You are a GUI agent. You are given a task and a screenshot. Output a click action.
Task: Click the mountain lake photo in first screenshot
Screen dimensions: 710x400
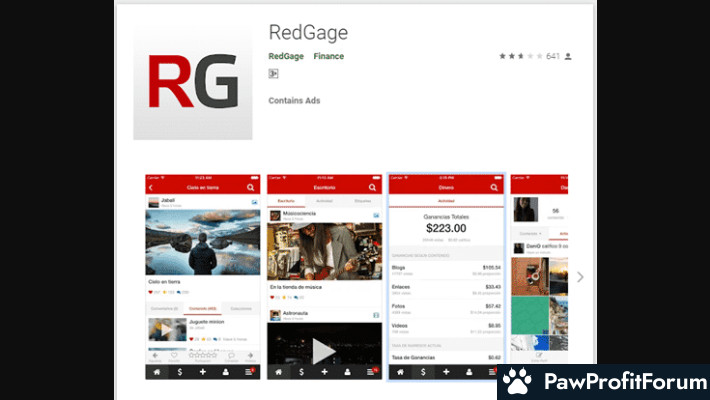coord(202,242)
